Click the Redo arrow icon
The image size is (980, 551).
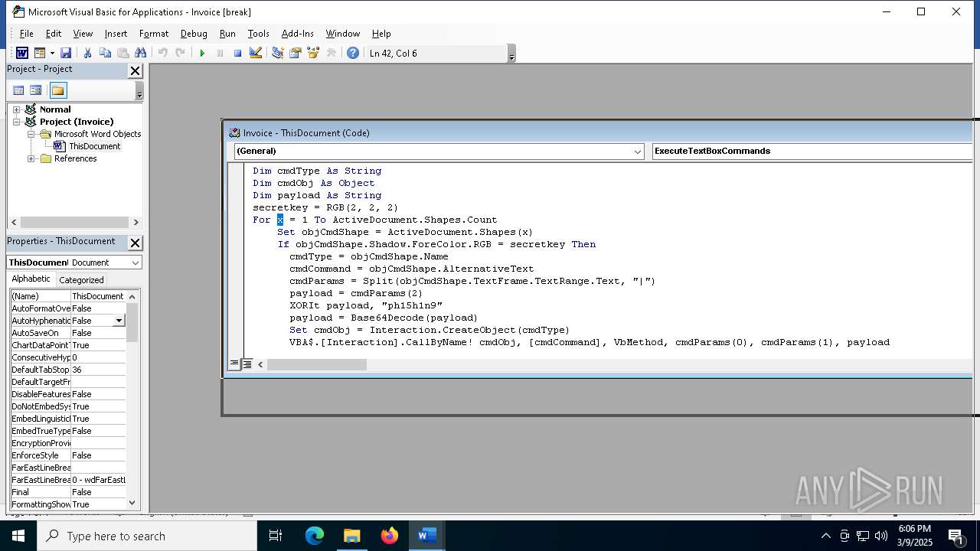tap(180, 53)
